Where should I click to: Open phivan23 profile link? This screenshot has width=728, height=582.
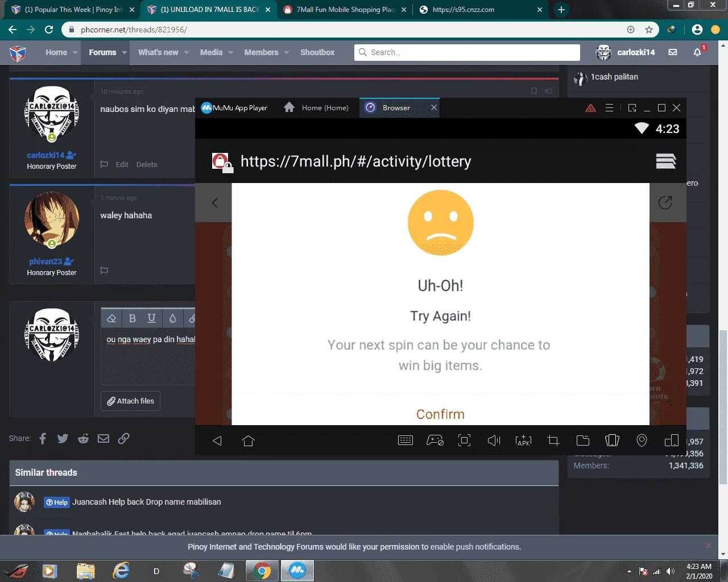coord(45,261)
